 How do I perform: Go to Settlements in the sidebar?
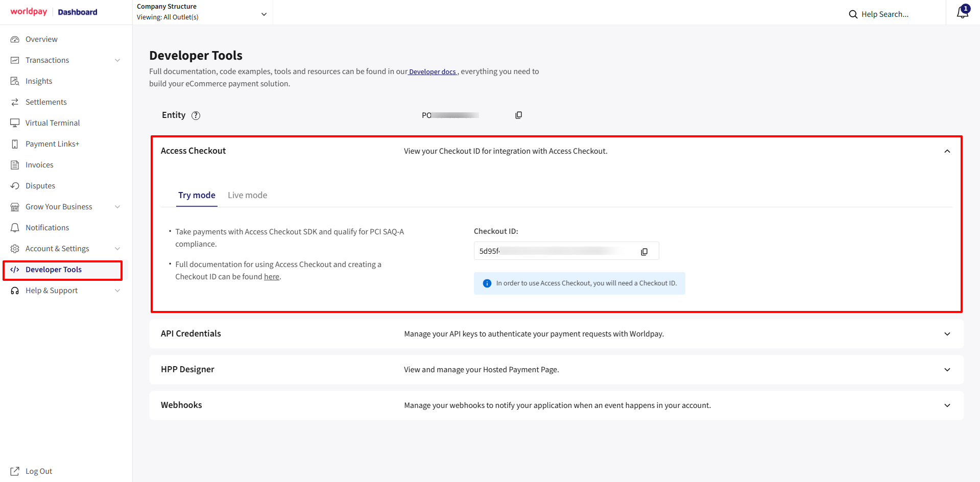coord(46,102)
